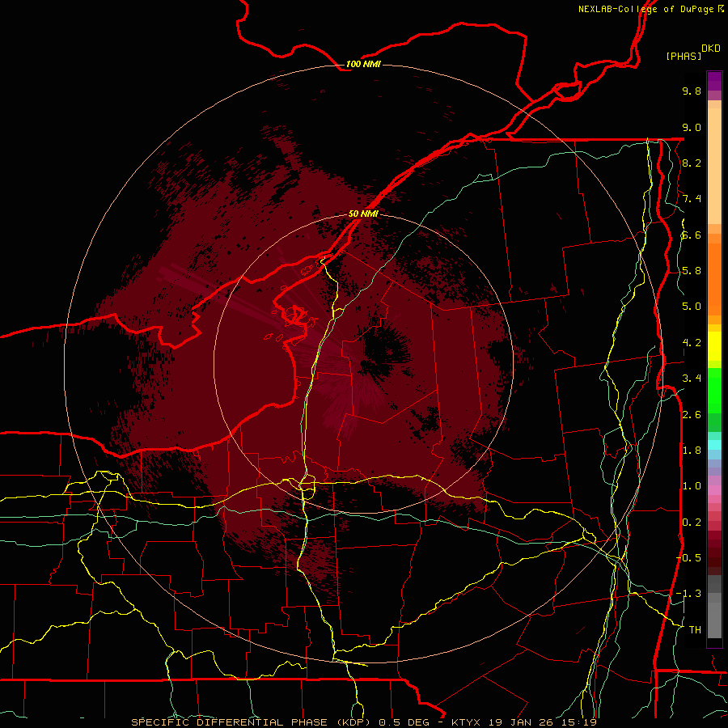728x728 pixels.
Task: Click the 9.0 value on the color scale
Action: (x=692, y=127)
